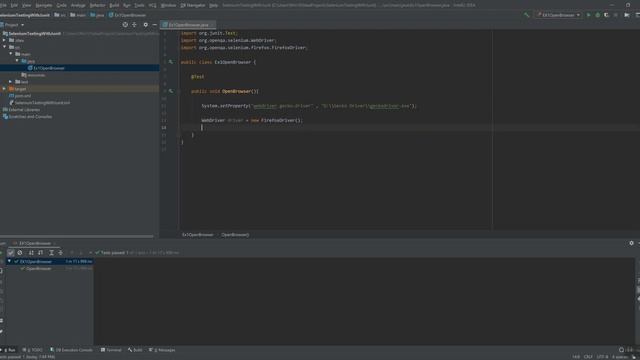Start debugging with the green bug icon
Screen dimensions: 640x360
[x=598, y=15]
